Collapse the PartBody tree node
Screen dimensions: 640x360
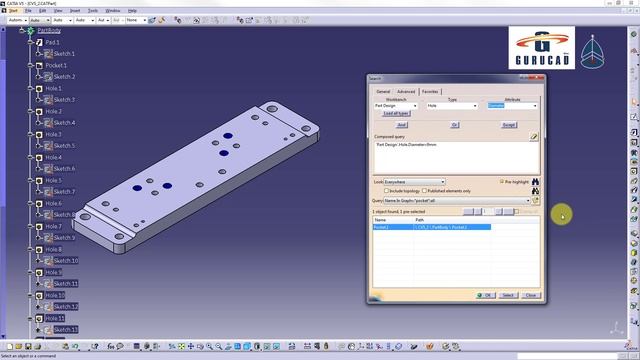point(22,31)
